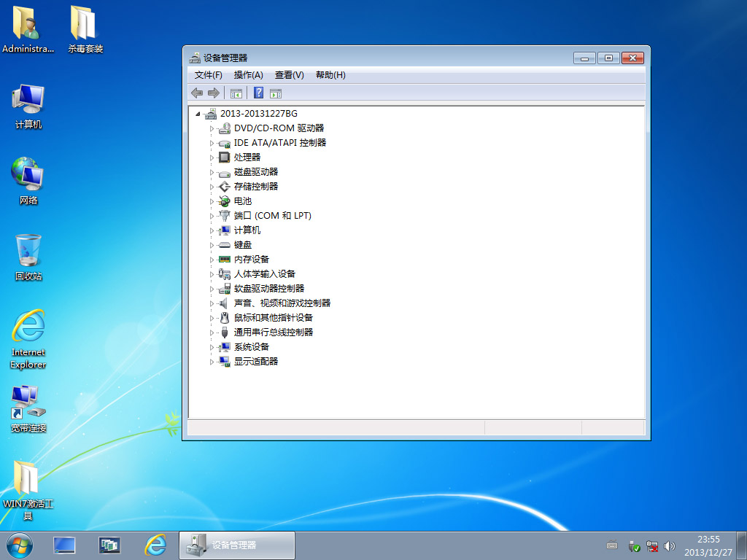
Task: Expand the 系统设备 node arrow
Action: click(x=212, y=347)
